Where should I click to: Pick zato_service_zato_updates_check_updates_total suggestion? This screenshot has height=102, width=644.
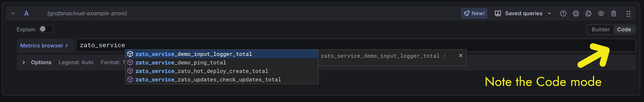208,80
